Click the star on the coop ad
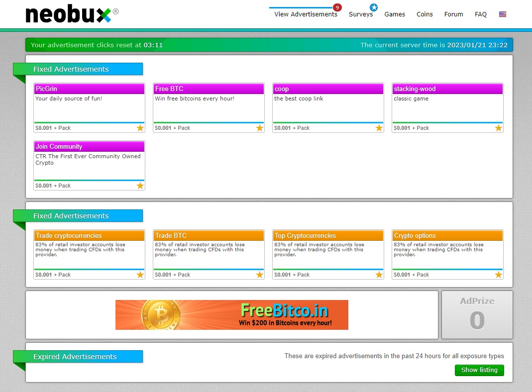The height and width of the screenshot is (392, 532). (x=379, y=128)
